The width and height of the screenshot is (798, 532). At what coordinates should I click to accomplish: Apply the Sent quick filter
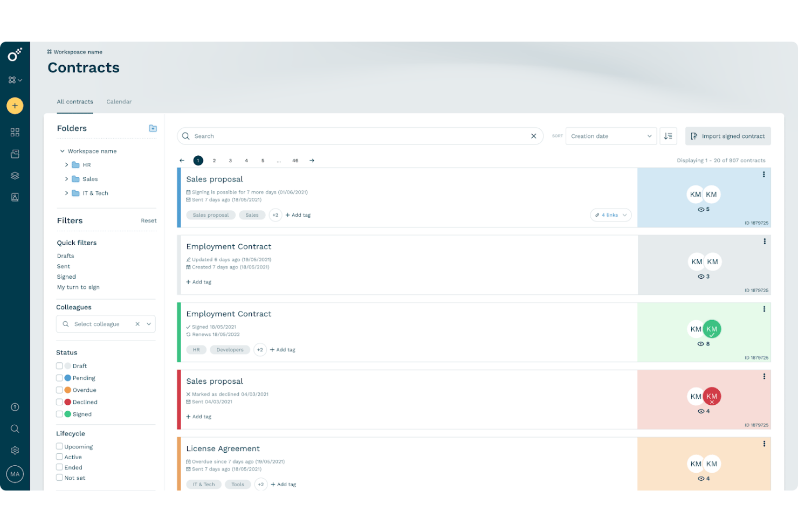[64, 266]
